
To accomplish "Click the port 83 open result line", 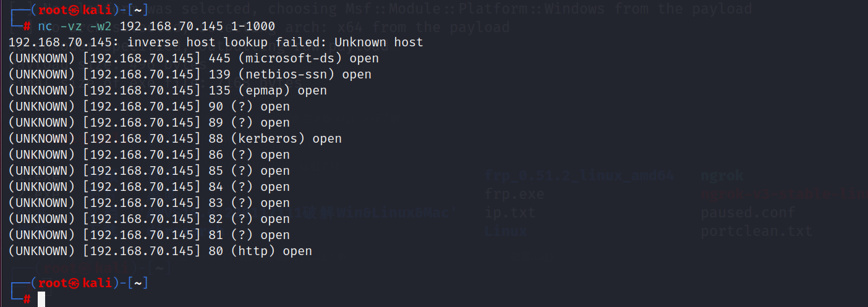I will pos(149,203).
